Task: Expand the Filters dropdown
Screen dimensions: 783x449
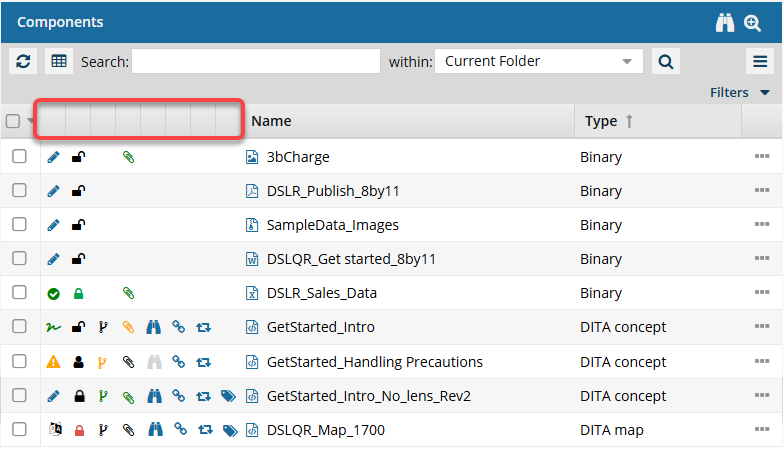Action: point(739,92)
